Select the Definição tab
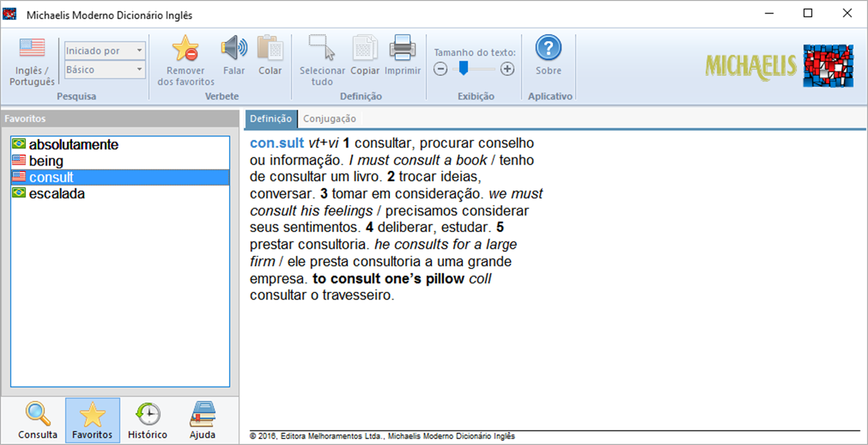Image resolution: width=868 pixels, height=445 pixels. (x=271, y=119)
